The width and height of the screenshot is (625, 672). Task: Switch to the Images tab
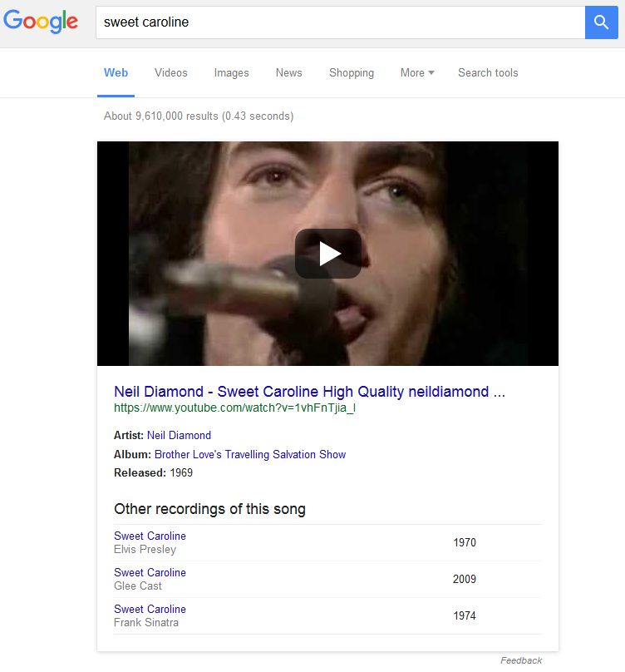click(231, 73)
